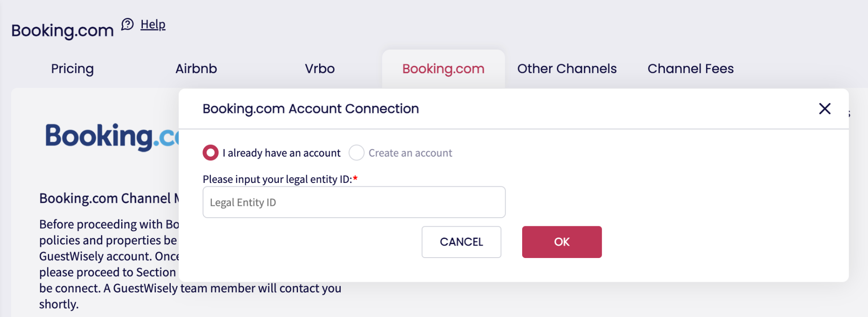Open the Help link
This screenshot has width=868, height=317.
click(153, 24)
